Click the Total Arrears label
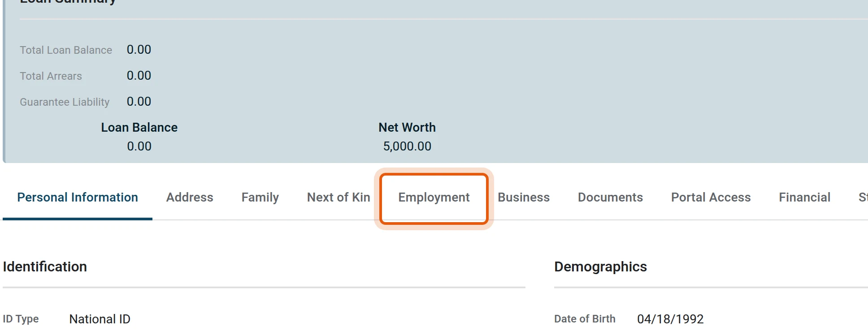The height and width of the screenshot is (335, 868). click(x=51, y=76)
